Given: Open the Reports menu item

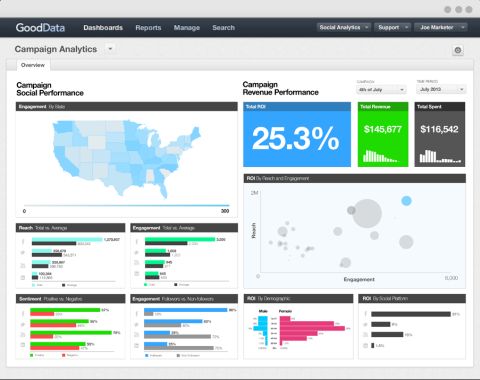Looking at the screenshot, I should coord(148,28).
